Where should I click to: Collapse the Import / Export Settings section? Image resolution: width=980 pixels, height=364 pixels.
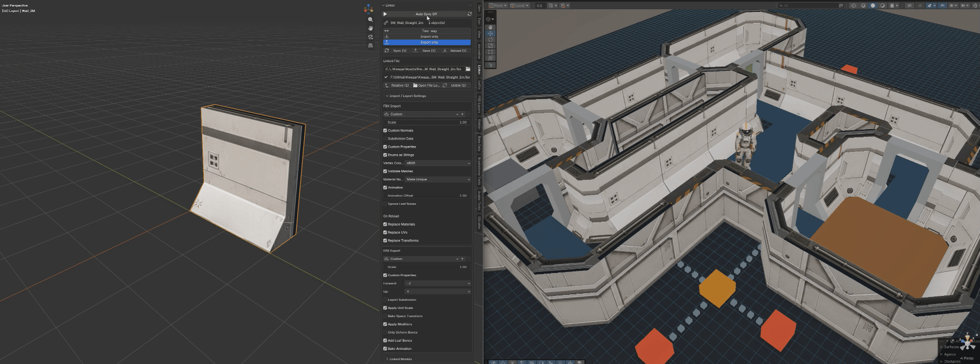[x=406, y=96]
